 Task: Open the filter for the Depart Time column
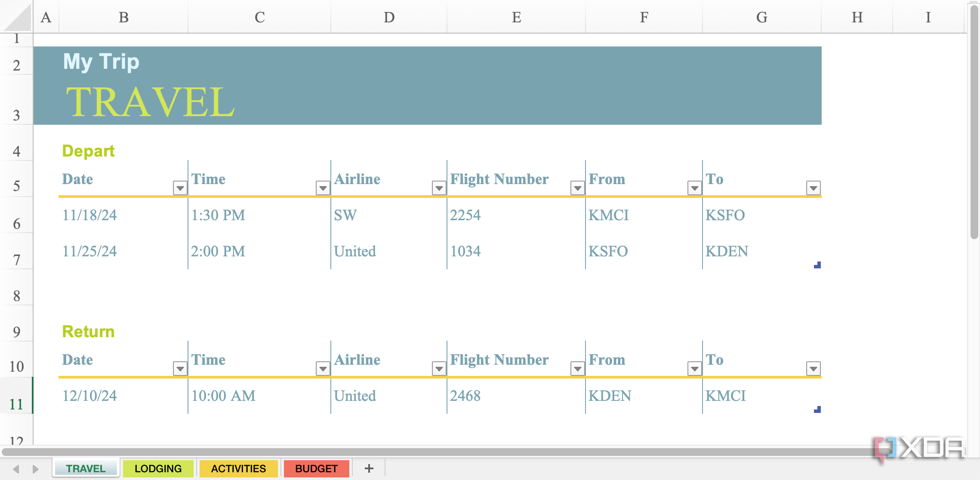coord(323,187)
